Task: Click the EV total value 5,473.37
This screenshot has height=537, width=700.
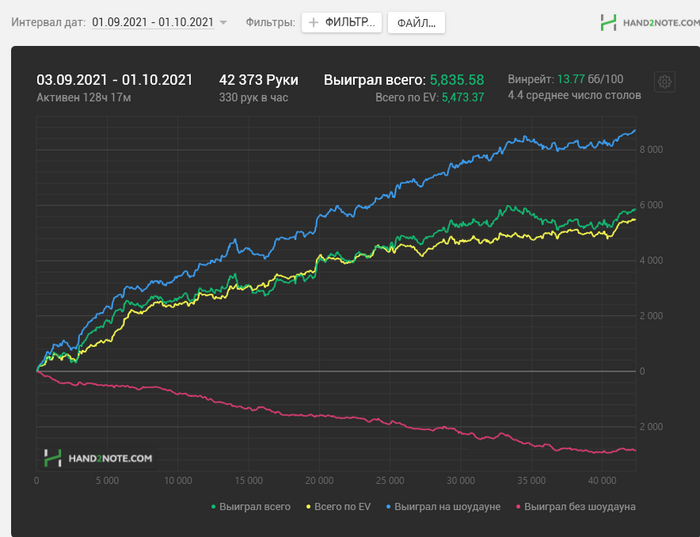Action: point(463,97)
